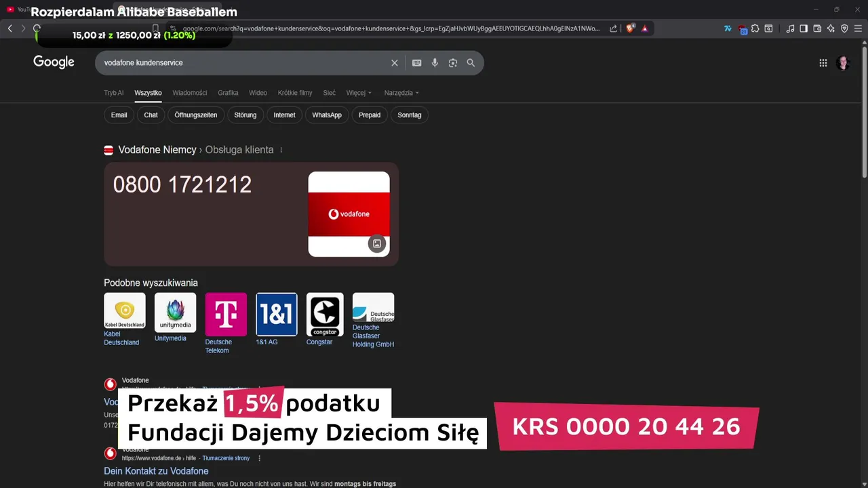Open the Dein Kontakt zu Vodafone result
Viewport: 868px width, 488px height.
pos(156,471)
